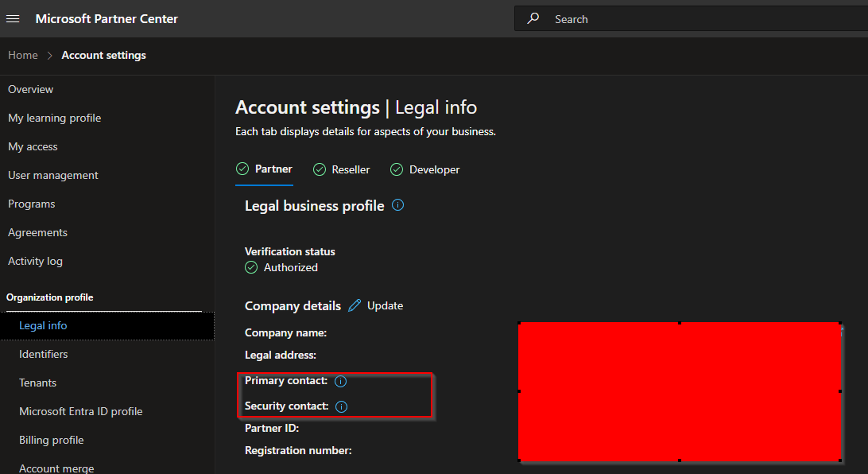Click the Company name label
Viewport: 868px width, 474px height.
pos(285,332)
